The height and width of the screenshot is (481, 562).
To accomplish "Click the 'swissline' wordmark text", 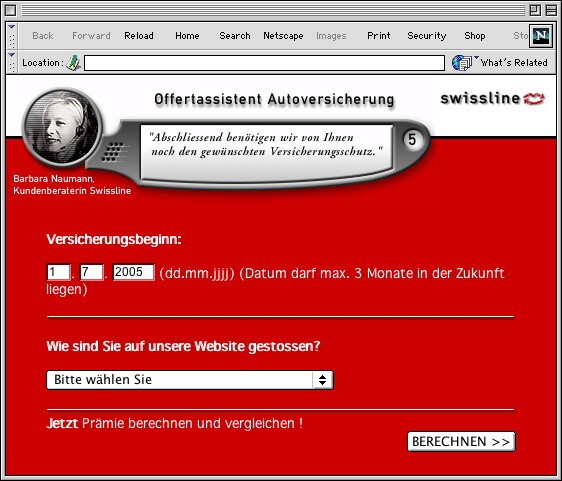I will tap(480, 98).
